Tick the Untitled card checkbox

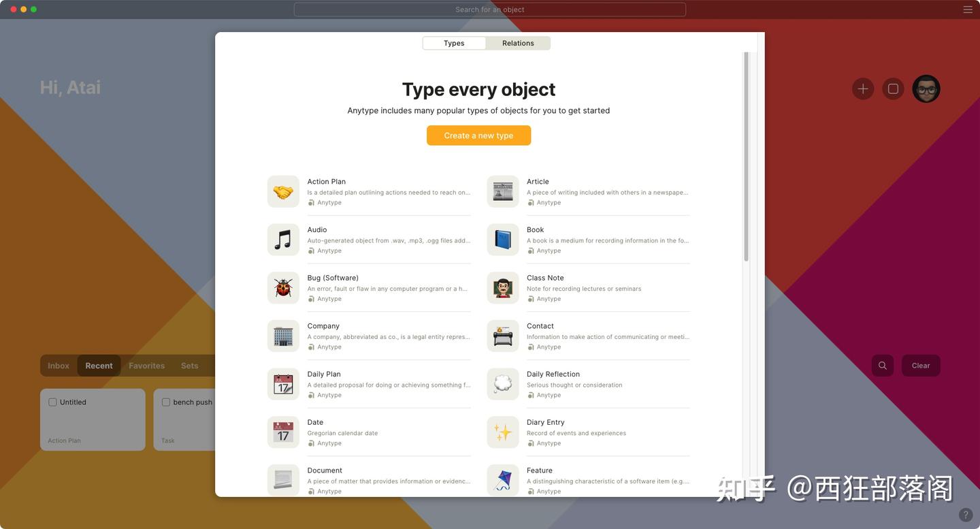click(52, 402)
